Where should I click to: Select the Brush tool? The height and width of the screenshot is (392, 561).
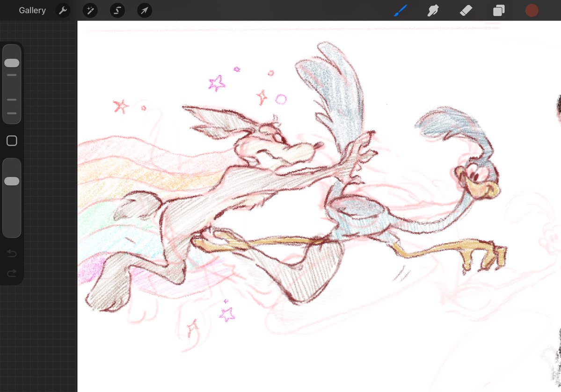401,10
